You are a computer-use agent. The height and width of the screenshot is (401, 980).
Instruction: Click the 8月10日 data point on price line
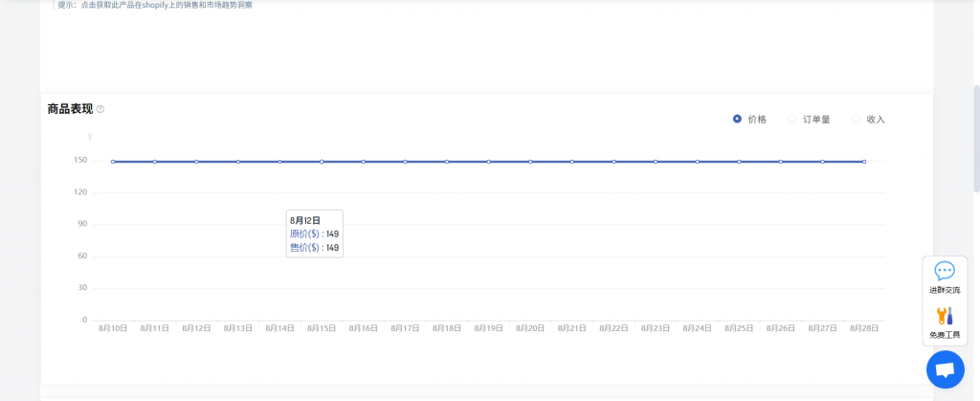point(113,162)
